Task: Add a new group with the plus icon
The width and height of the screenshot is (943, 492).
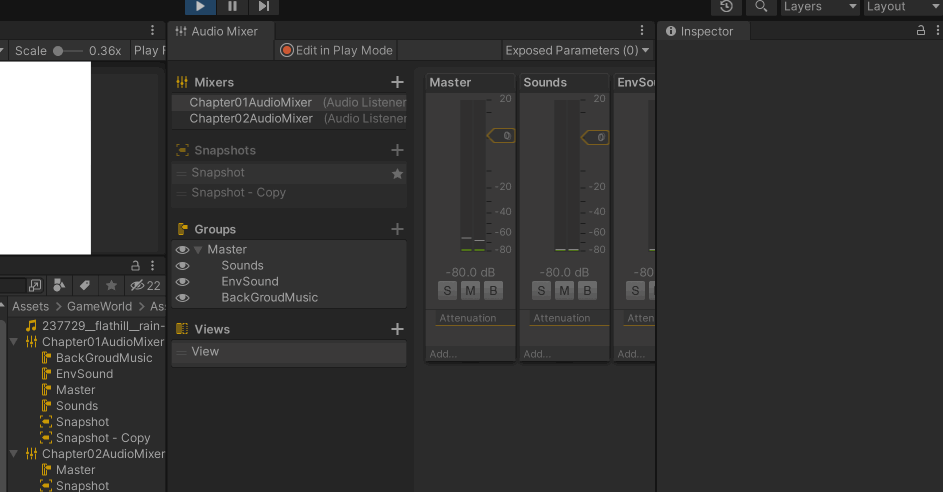Action: click(x=397, y=229)
